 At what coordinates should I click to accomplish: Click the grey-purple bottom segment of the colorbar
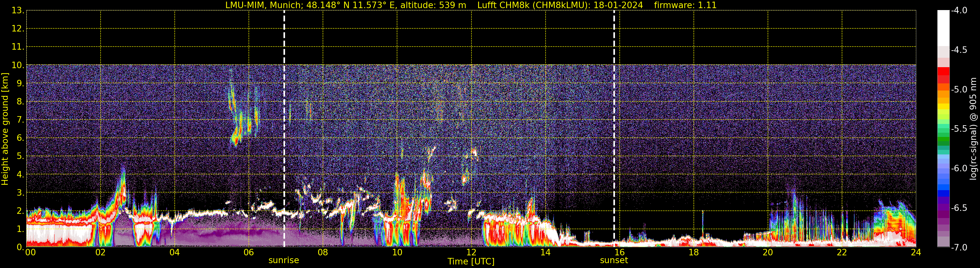pos(943,242)
